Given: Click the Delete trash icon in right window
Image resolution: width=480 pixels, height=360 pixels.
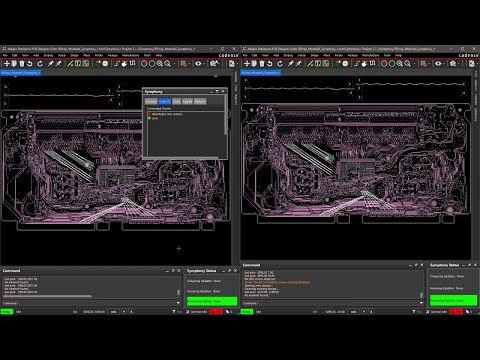Looking at the screenshot, I should [x=262, y=63].
